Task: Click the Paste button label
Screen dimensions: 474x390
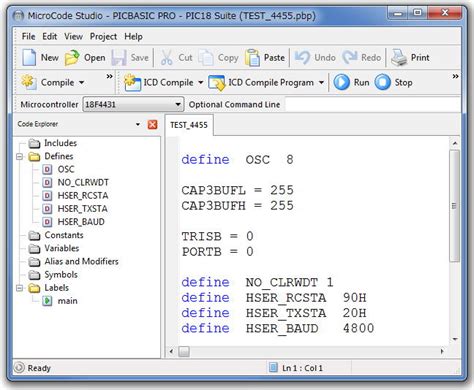Action: point(274,57)
